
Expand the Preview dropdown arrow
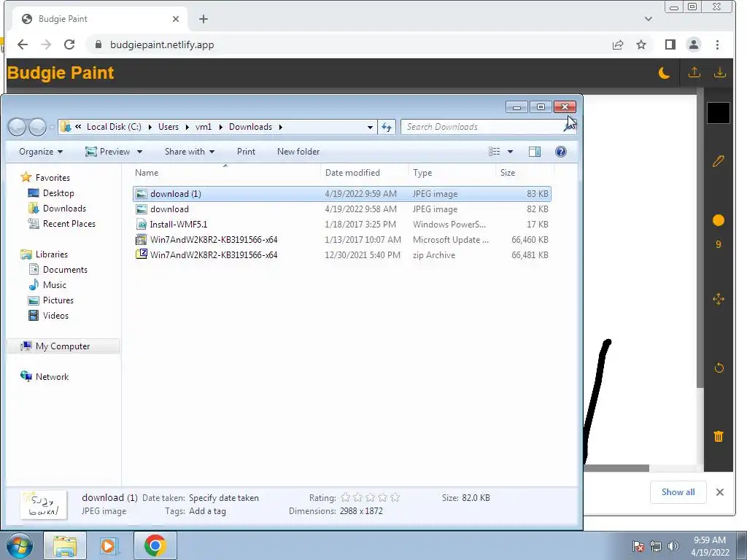point(139,152)
